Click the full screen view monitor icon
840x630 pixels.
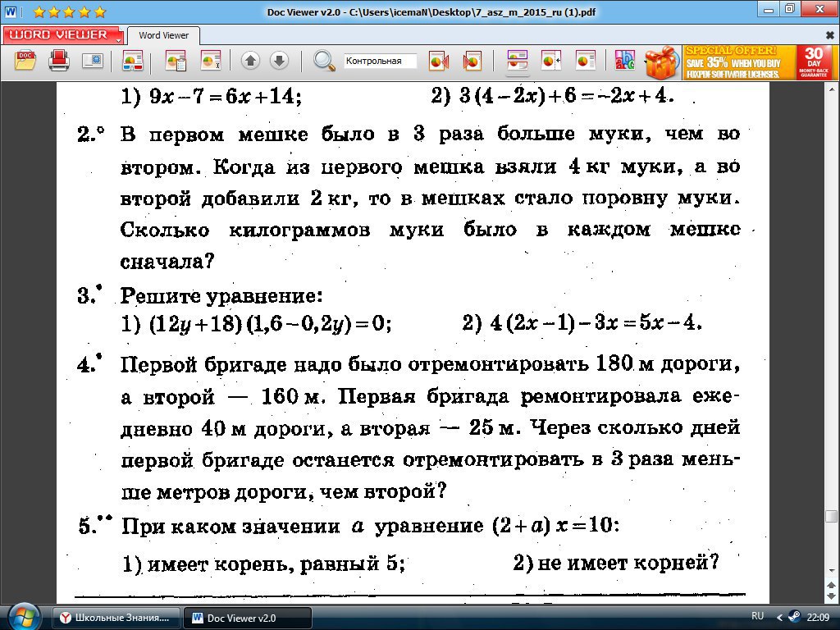(x=93, y=62)
